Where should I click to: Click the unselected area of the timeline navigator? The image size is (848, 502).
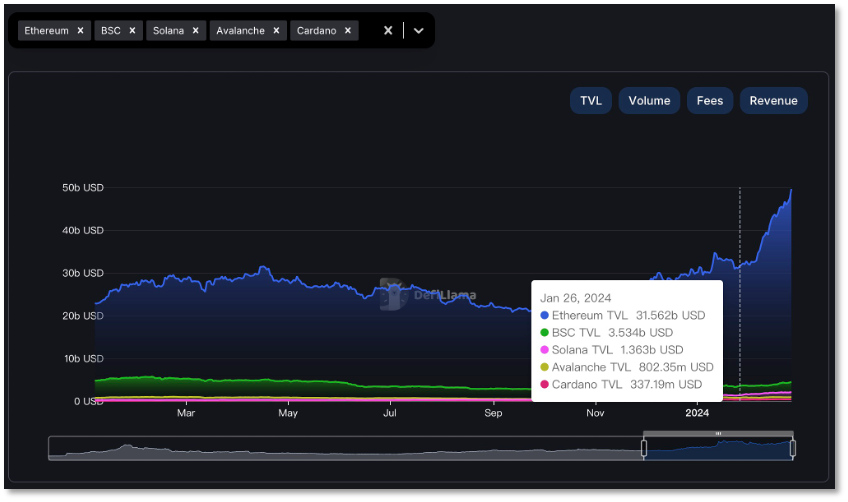coord(340,448)
